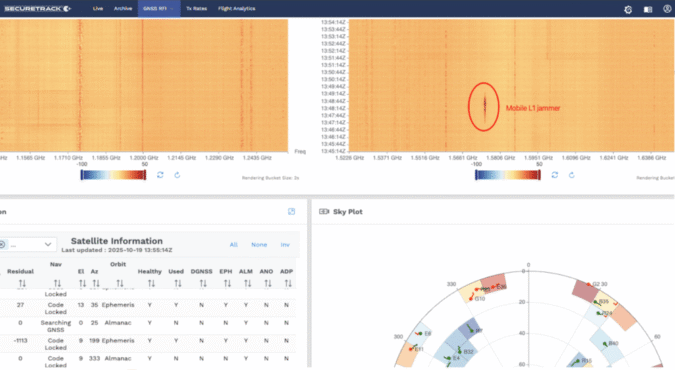Sort table by DGNSS column

click(203, 283)
